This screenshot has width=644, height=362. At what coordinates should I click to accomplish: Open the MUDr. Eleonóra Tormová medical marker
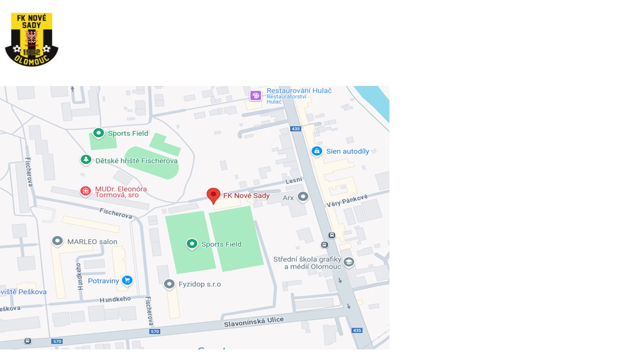[x=86, y=192]
